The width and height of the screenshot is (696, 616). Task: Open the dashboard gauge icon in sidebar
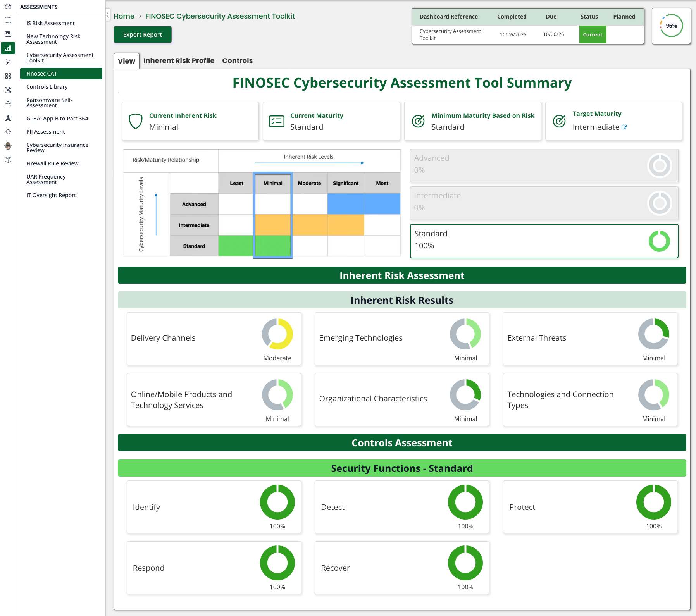[x=8, y=6]
